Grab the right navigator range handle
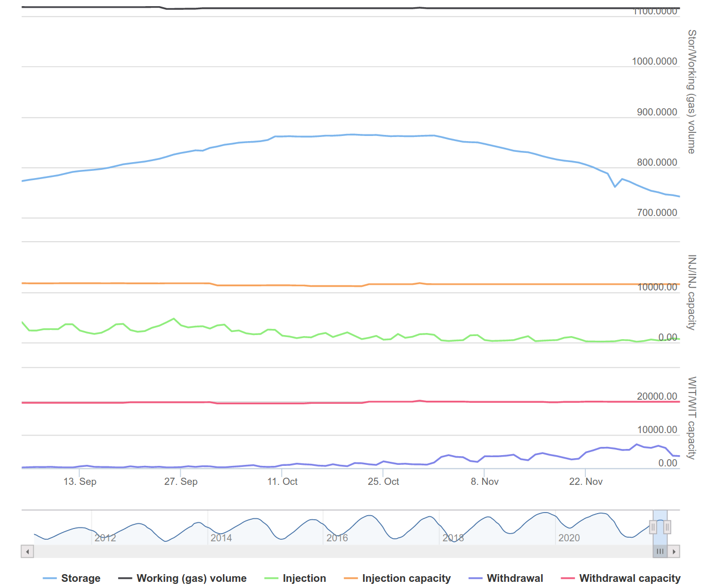The width and height of the screenshot is (708, 588). (x=667, y=527)
